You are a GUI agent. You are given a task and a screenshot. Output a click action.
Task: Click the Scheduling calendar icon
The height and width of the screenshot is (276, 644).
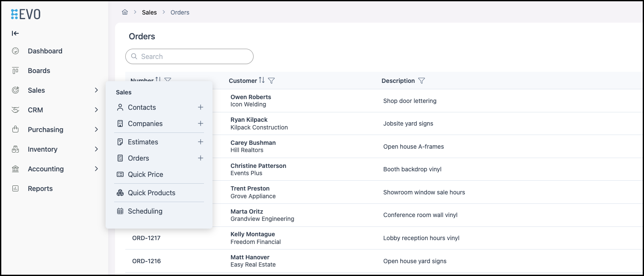(120, 211)
